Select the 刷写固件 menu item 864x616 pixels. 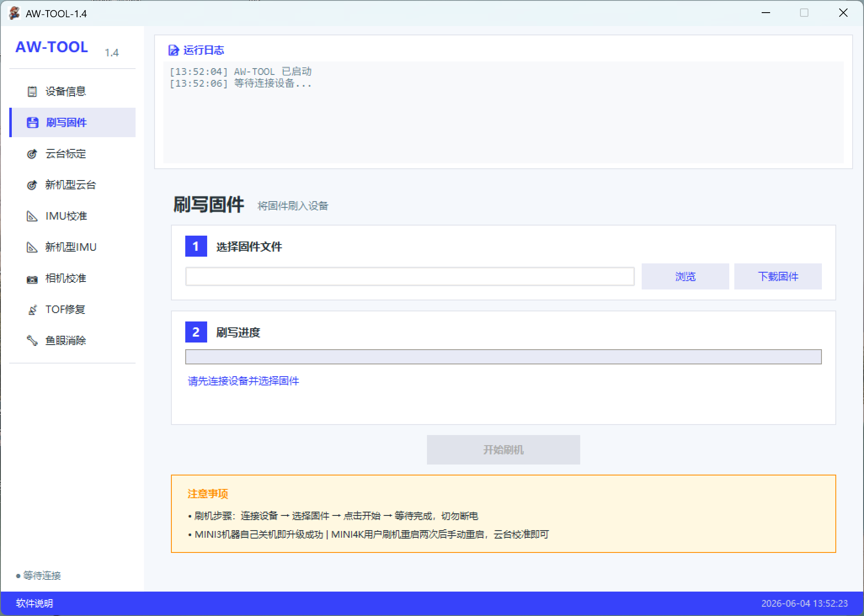(x=72, y=122)
